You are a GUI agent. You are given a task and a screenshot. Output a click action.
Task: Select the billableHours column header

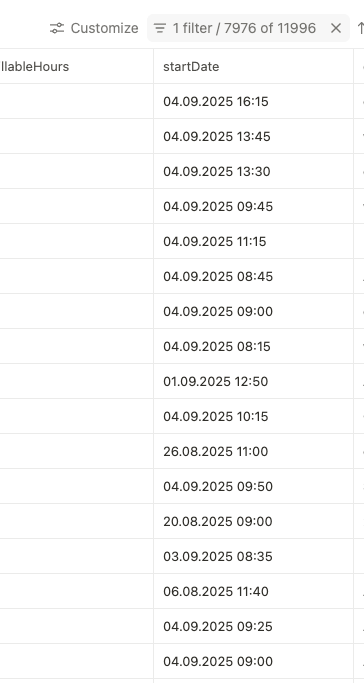coord(77,67)
